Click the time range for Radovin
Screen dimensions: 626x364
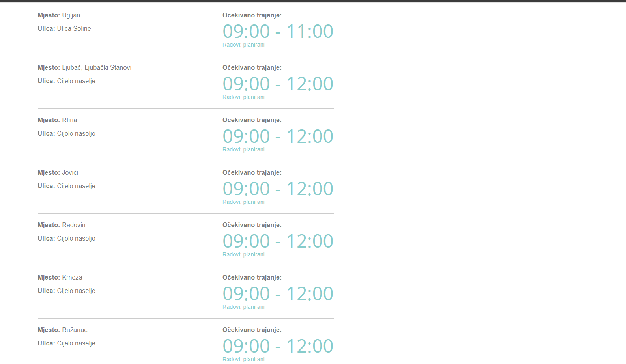278,241
